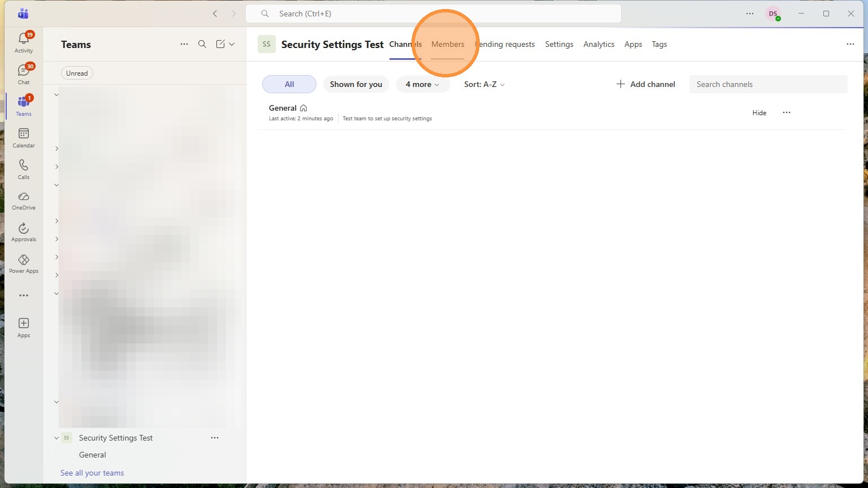Switch to the Members tab
This screenshot has height=488, width=868.
(448, 44)
